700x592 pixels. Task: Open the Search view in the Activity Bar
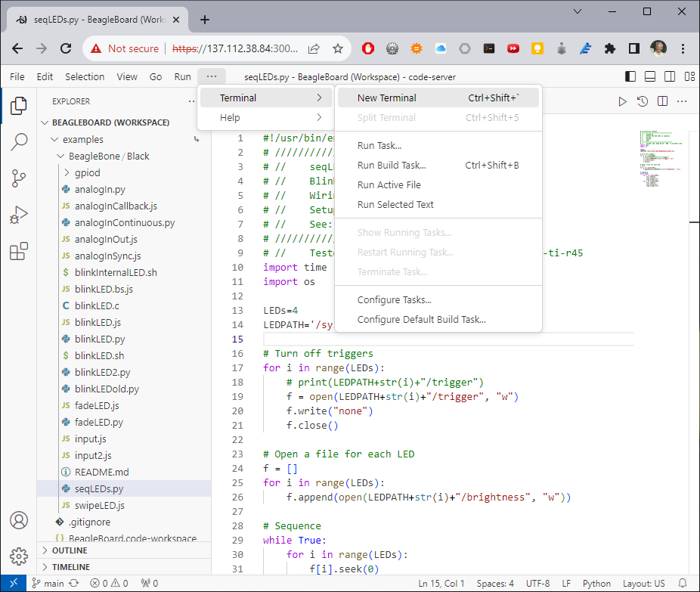pyautogui.click(x=19, y=141)
